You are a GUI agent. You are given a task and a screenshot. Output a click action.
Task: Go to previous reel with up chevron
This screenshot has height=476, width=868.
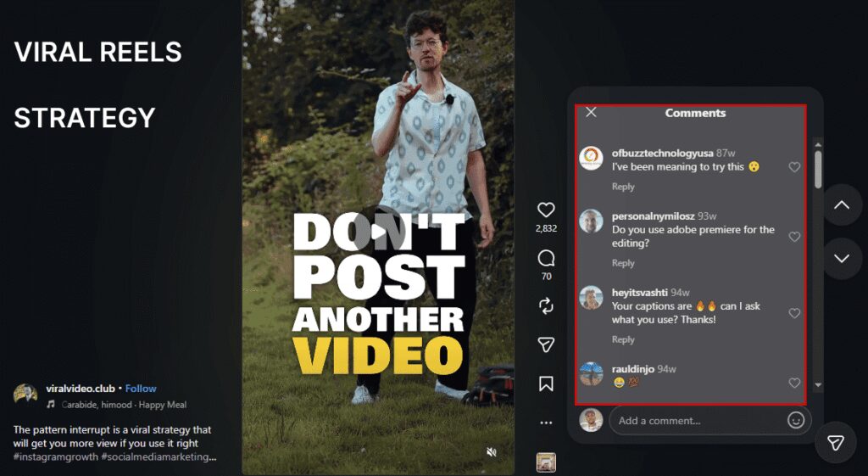coord(842,205)
